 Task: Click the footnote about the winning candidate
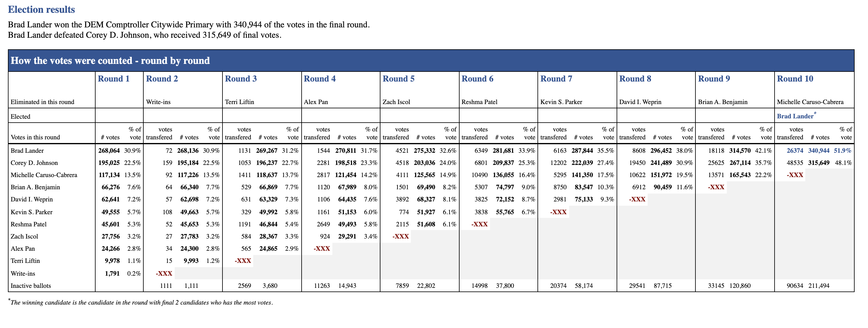(141, 302)
